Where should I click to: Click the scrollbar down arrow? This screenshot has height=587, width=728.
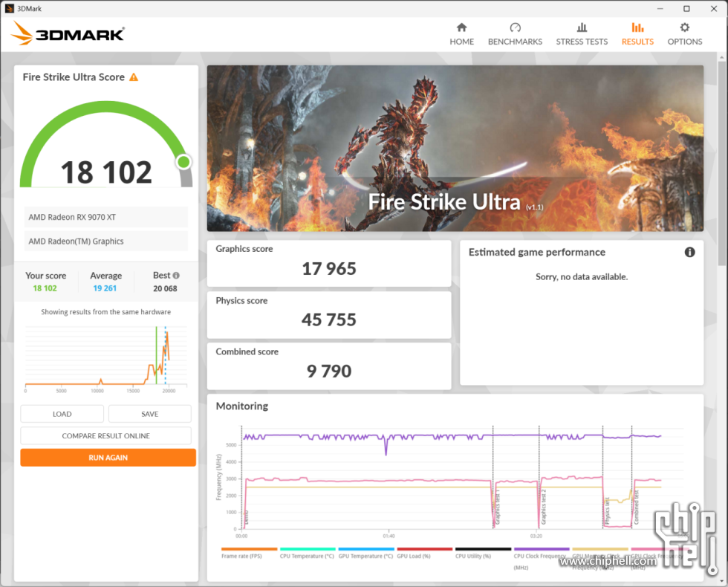[722, 580]
